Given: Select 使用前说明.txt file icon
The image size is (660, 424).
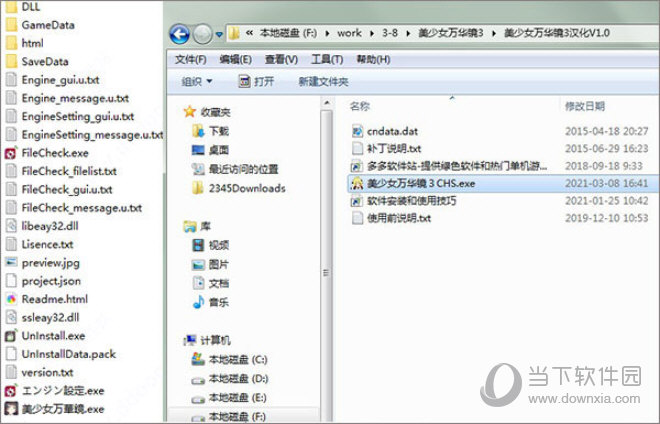Looking at the screenshot, I should click(x=357, y=218).
